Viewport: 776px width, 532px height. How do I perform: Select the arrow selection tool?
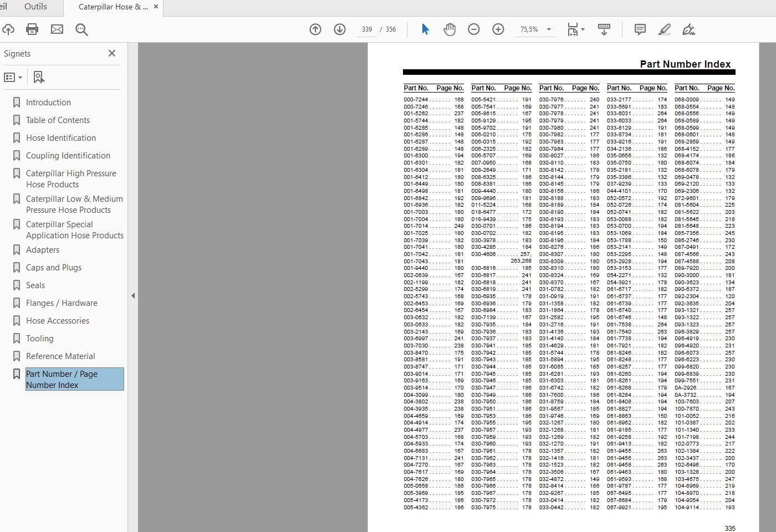(x=425, y=29)
